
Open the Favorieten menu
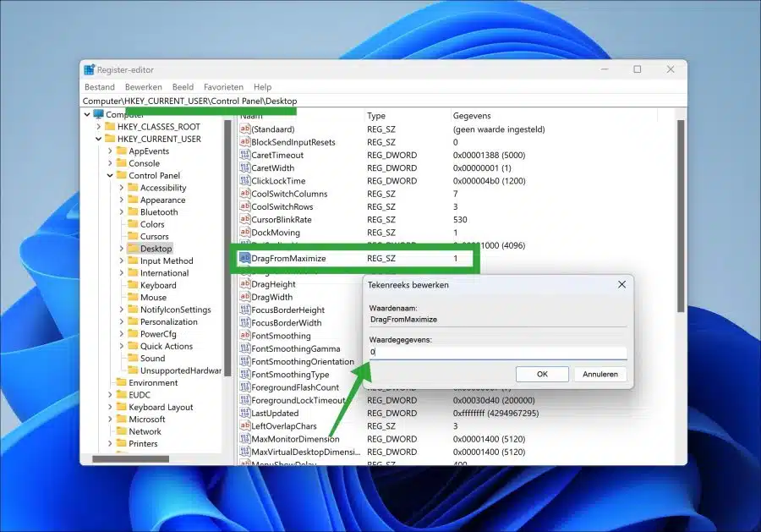(223, 87)
